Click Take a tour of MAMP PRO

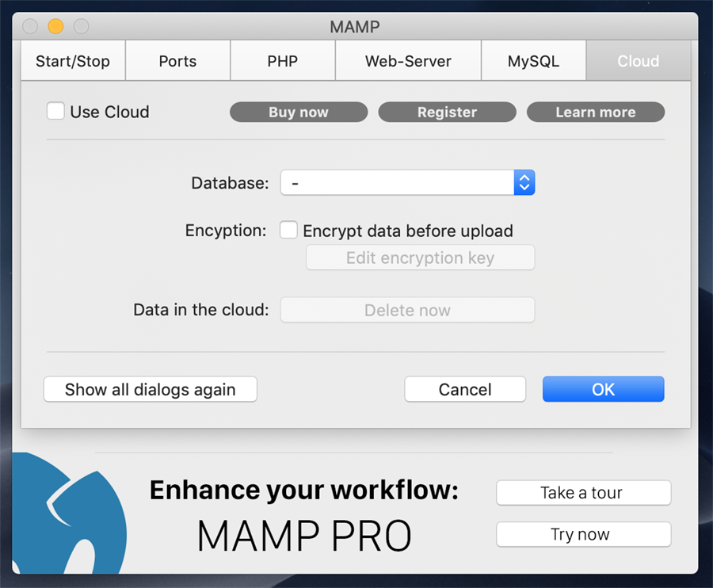pos(583,493)
